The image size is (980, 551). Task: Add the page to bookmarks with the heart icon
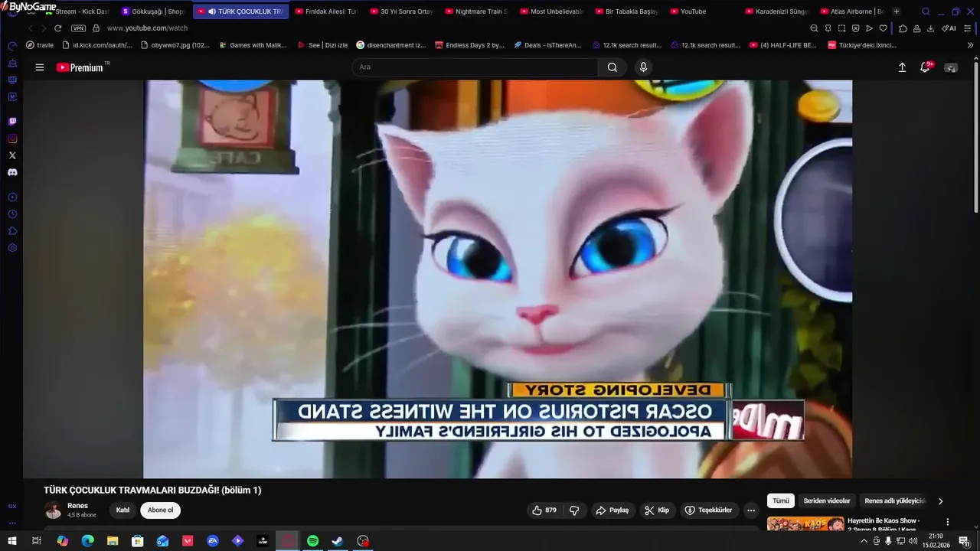point(883,28)
